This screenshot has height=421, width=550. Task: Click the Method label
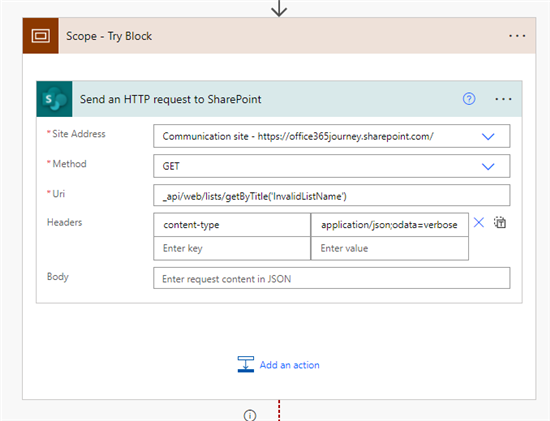click(69, 164)
